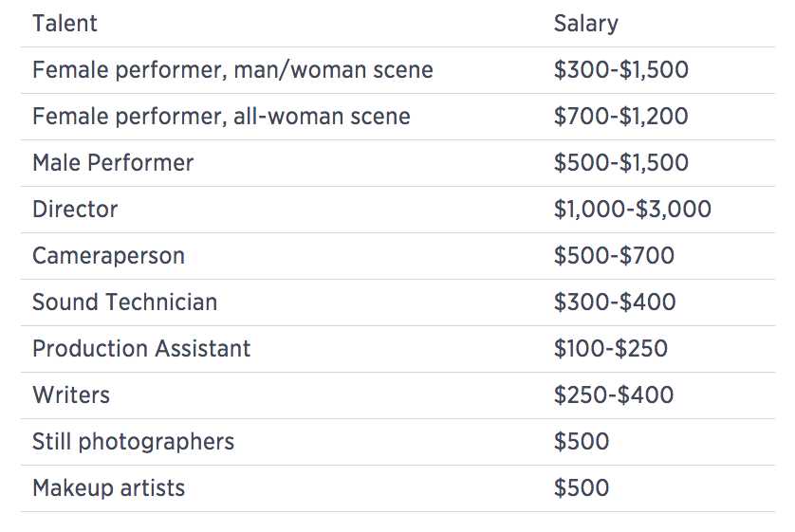
Task: Click the $500-$700 salary value
Action: (614, 256)
